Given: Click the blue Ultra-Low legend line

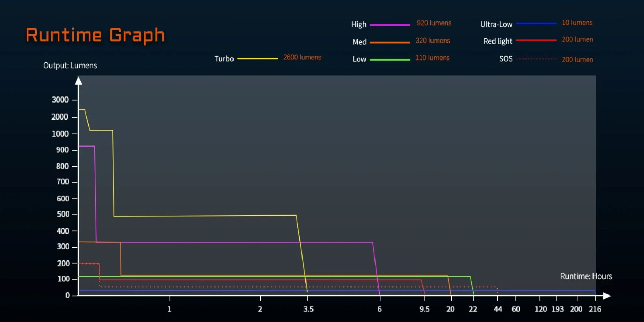Looking at the screenshot, I should point(536,23).
